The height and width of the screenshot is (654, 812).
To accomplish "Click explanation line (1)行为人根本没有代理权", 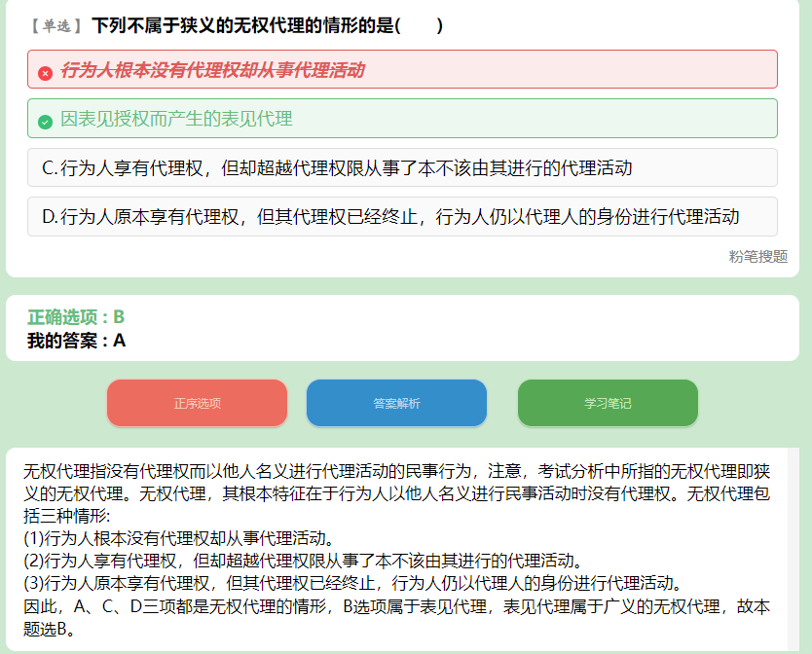I will point(179,538).
